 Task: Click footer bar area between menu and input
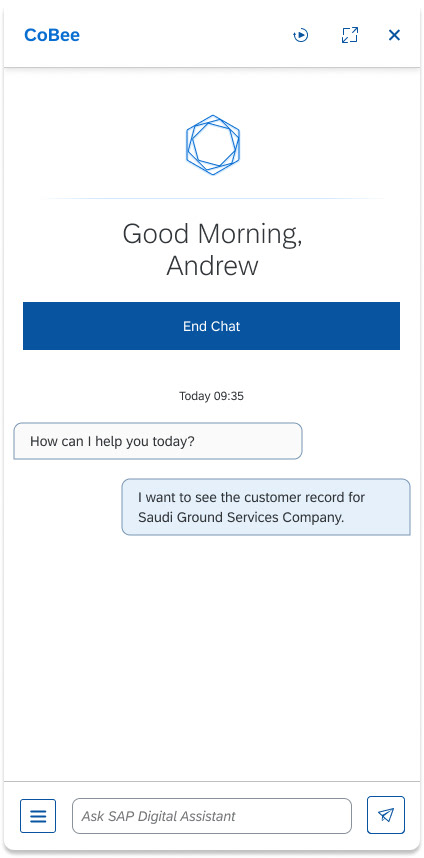64,816
